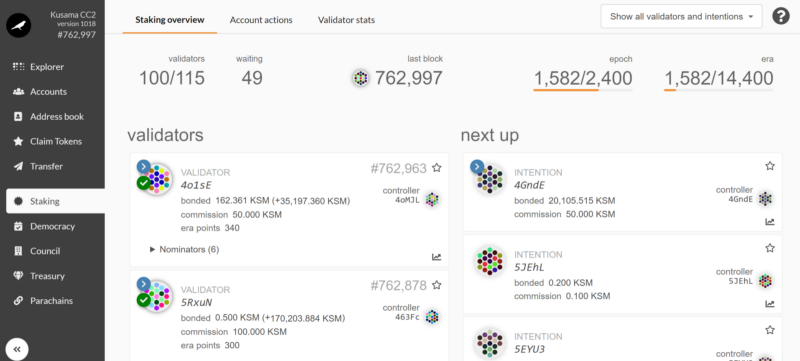Click the 4oMJL controller identicon
800x361 pixels.
click(x=432, y=199)
